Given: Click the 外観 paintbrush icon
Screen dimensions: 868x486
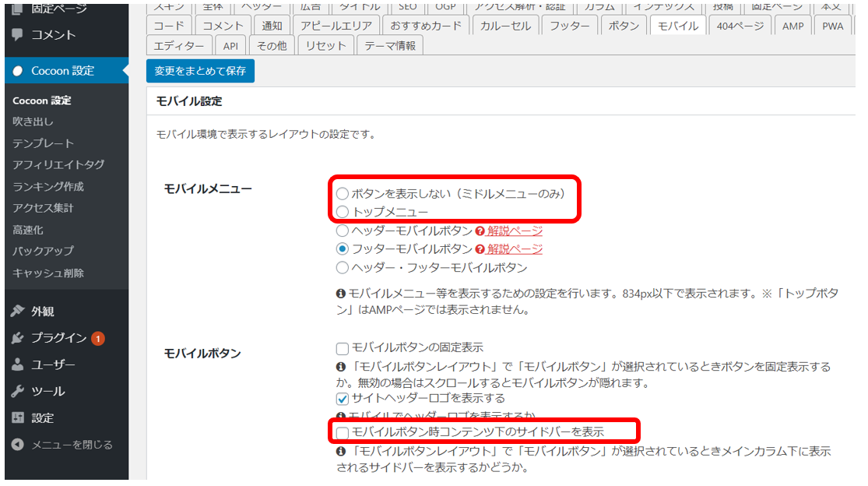Looking at the screenshot, I should tap(18, 311).
